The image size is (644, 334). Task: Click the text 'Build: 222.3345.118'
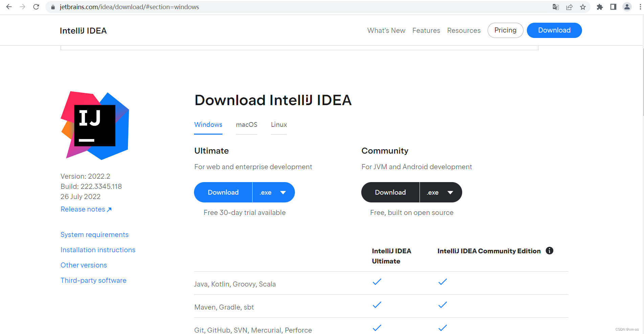pos(91,186)
